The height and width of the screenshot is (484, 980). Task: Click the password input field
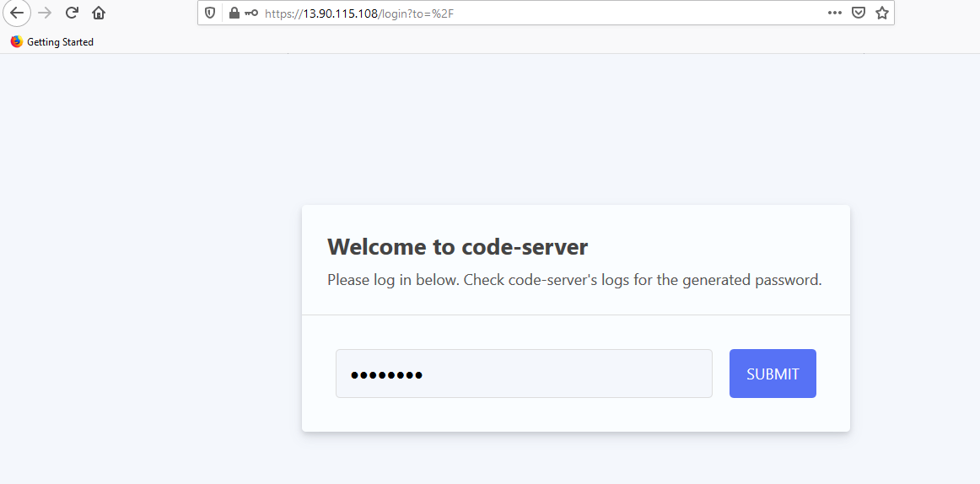524,374
